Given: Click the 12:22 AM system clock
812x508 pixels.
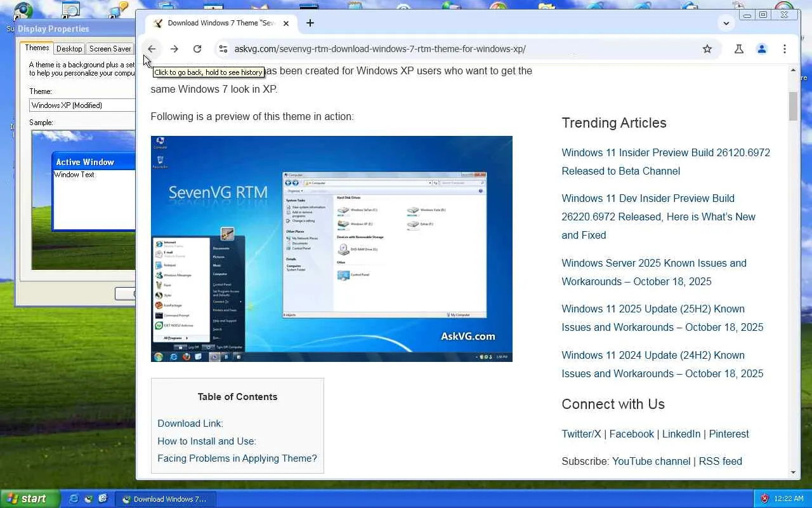Looking at the screenshot, I should (x=789, y=499).
